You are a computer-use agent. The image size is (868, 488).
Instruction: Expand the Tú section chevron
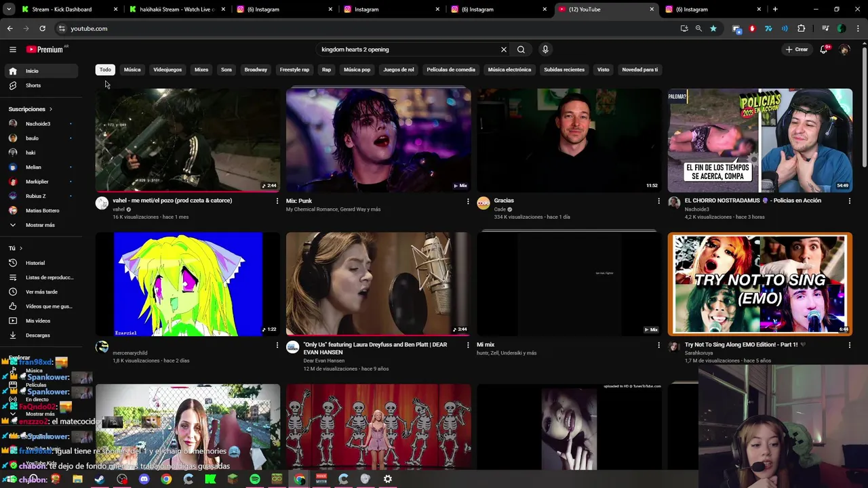pos(21,249)
